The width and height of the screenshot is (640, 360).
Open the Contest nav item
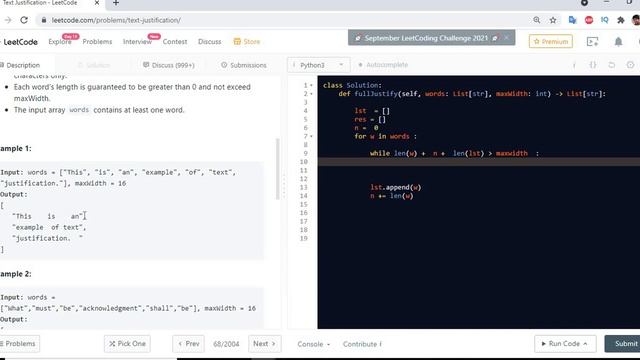click(175, 42)
